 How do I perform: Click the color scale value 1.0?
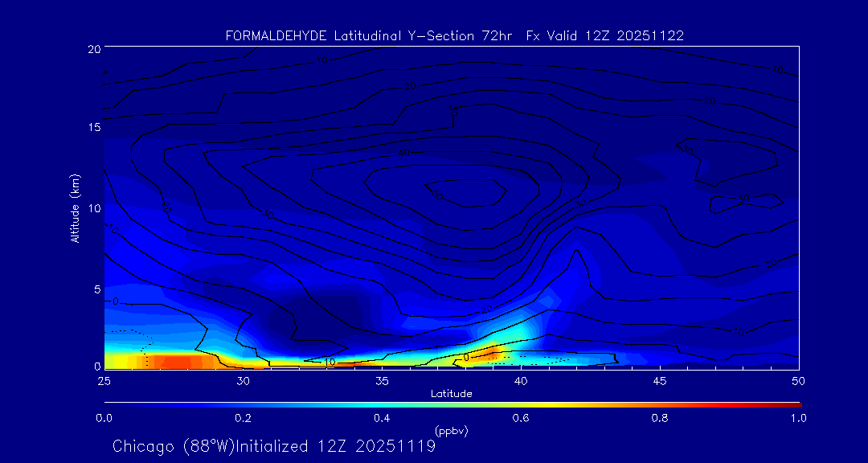pos(798,418)
